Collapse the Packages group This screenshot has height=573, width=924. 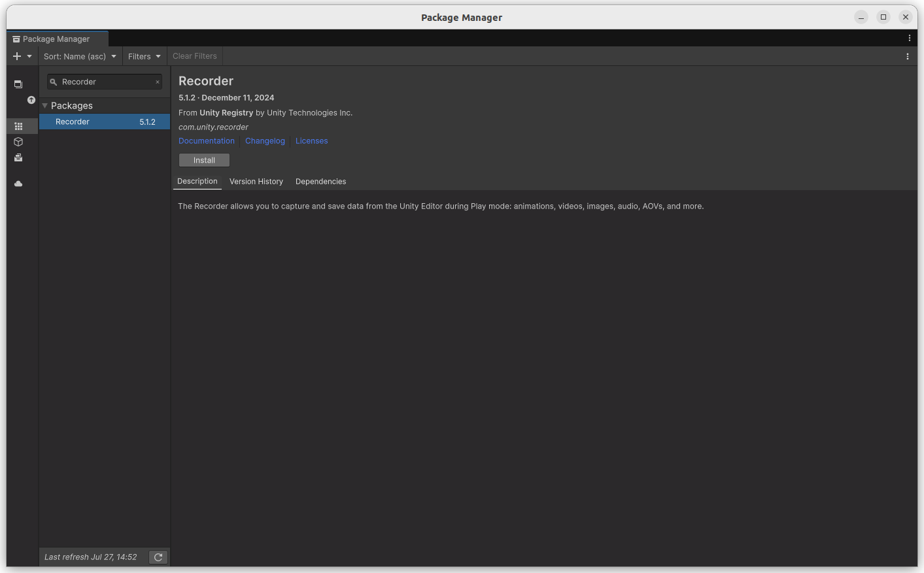(45, 105)
